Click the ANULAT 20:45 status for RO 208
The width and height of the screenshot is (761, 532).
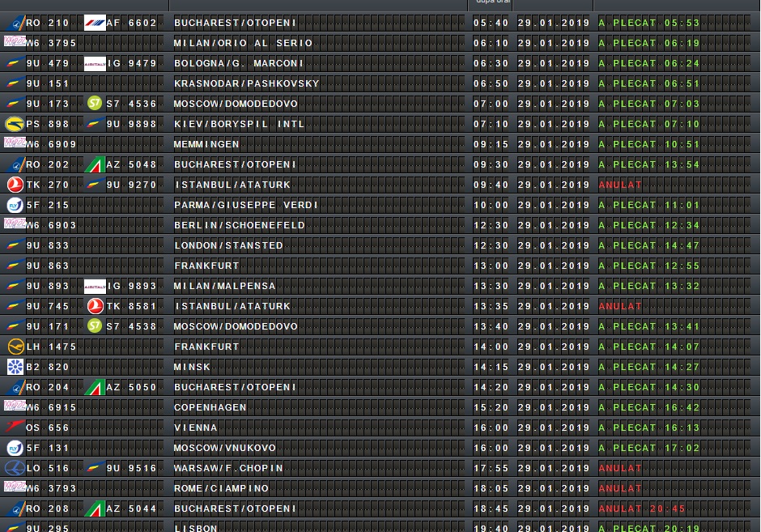642,509
